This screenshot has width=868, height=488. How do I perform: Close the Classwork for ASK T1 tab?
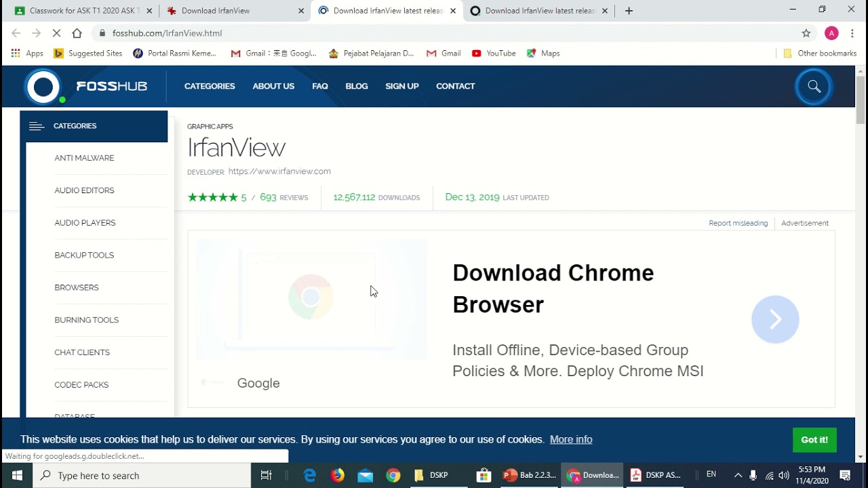tap(149, 11)
